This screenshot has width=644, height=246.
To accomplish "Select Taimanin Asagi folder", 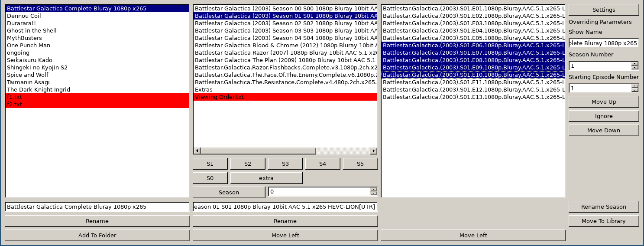I will (x=97, y=82).
